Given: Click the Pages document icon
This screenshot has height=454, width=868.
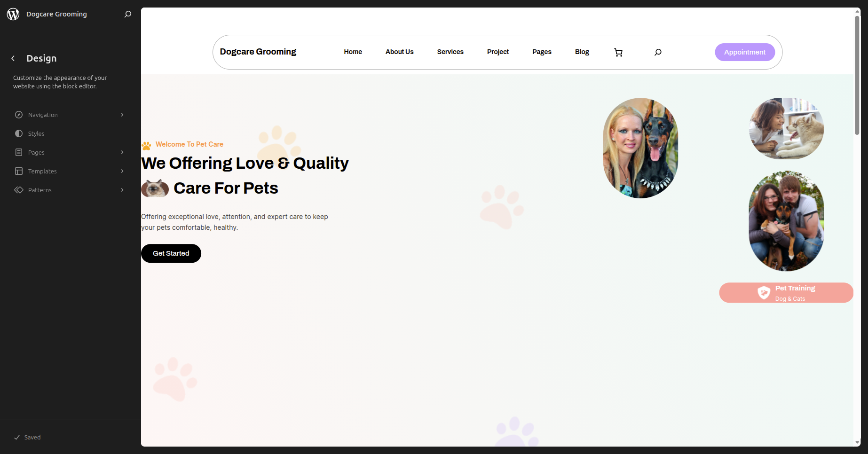Looking at the screenshot, I should 19,152.
